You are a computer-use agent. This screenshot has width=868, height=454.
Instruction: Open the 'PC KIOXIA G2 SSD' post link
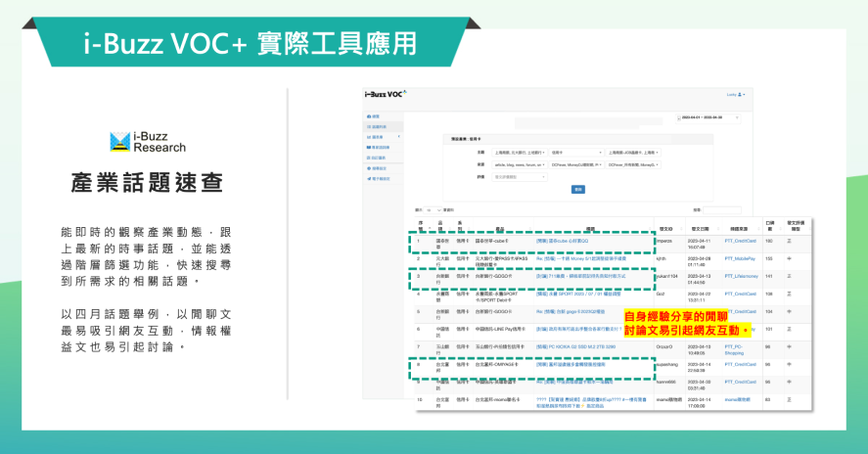click(x=575, y=346)
